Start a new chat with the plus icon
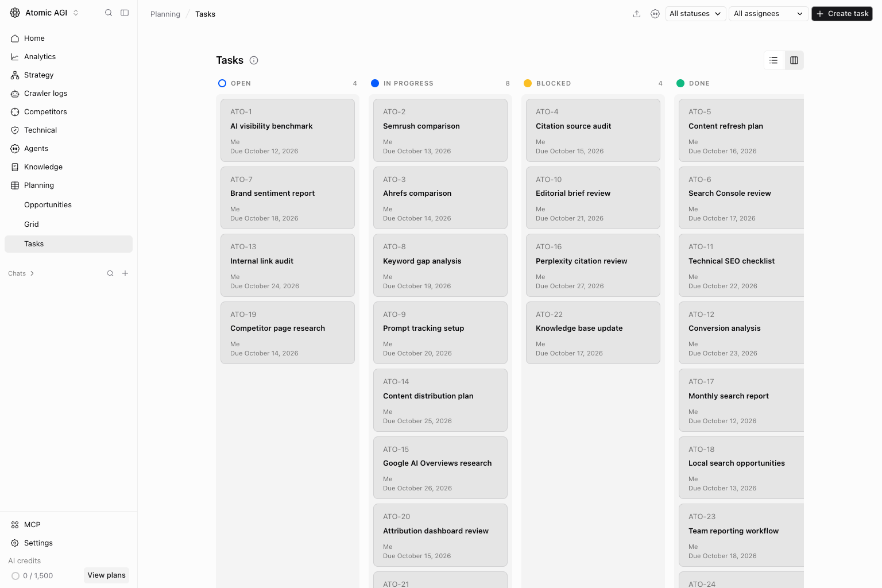The image size is (882, 588). coord(125,273)
